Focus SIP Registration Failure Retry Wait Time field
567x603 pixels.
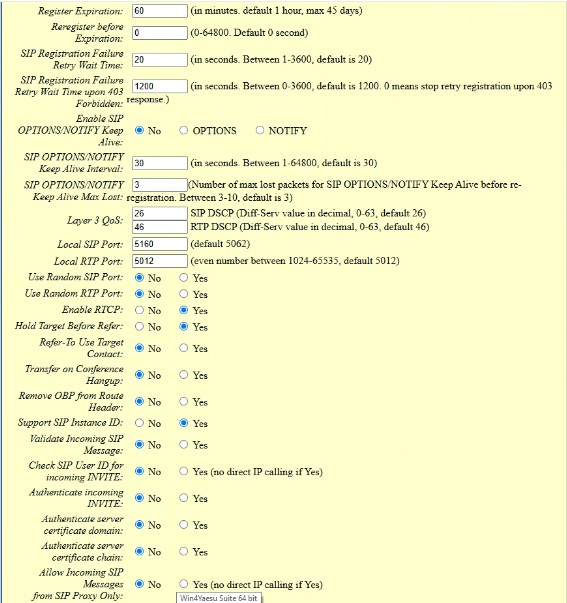pos(160,60)
